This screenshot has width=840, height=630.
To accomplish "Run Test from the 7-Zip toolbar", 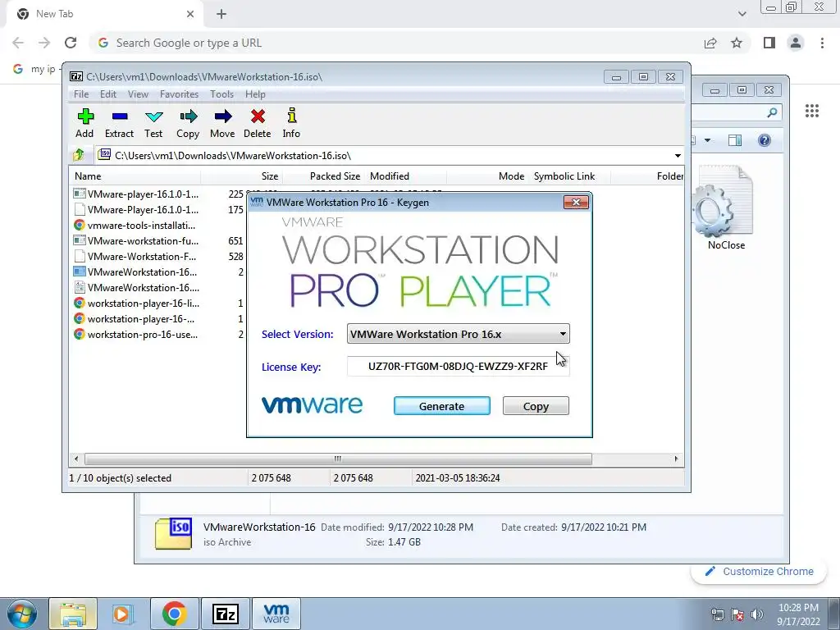I will tap(153, 123).
